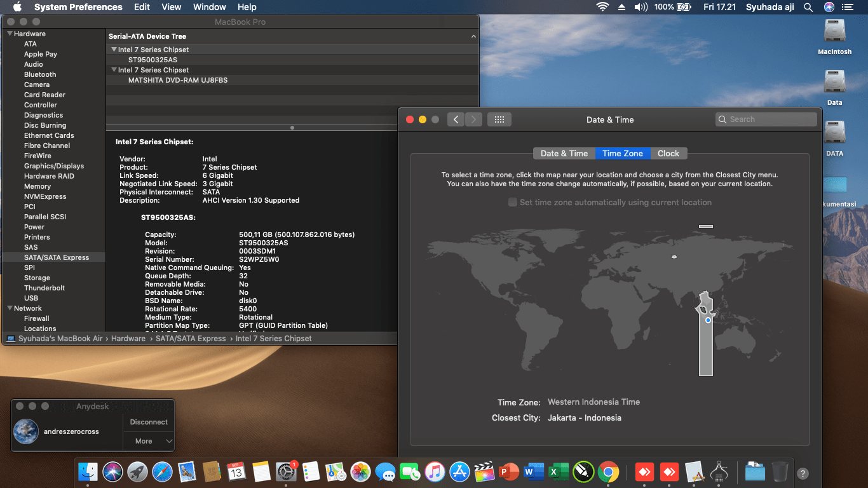Click the Syuhada aji user menu
Viewport: 868px width, 488px height.
coord(769,7)
